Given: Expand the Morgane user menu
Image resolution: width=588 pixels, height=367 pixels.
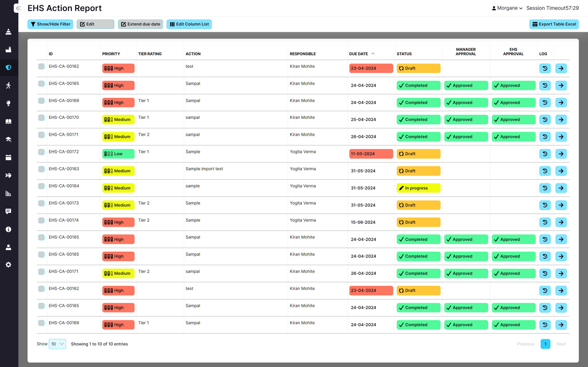Looking at the screenshot, I should pyautogui.click(x=507, y=8).
